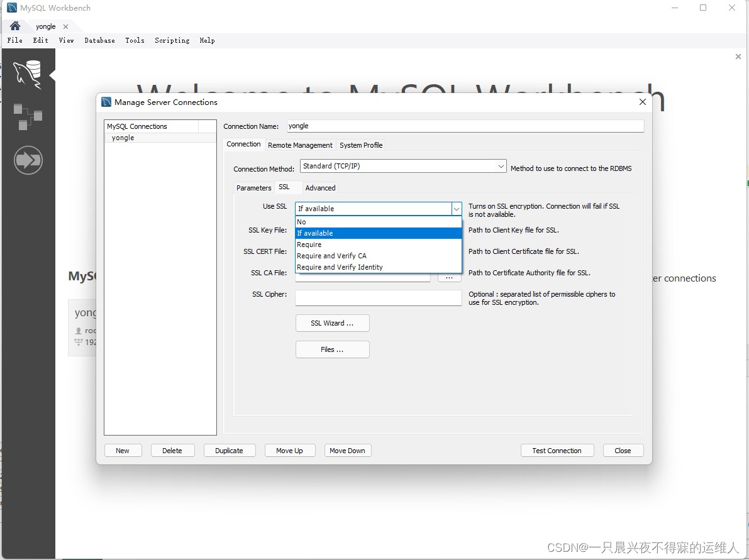This screenshot has height=560, width=749.
Task: Choose If available in the SSL list
Action: (x=379, y=233)
